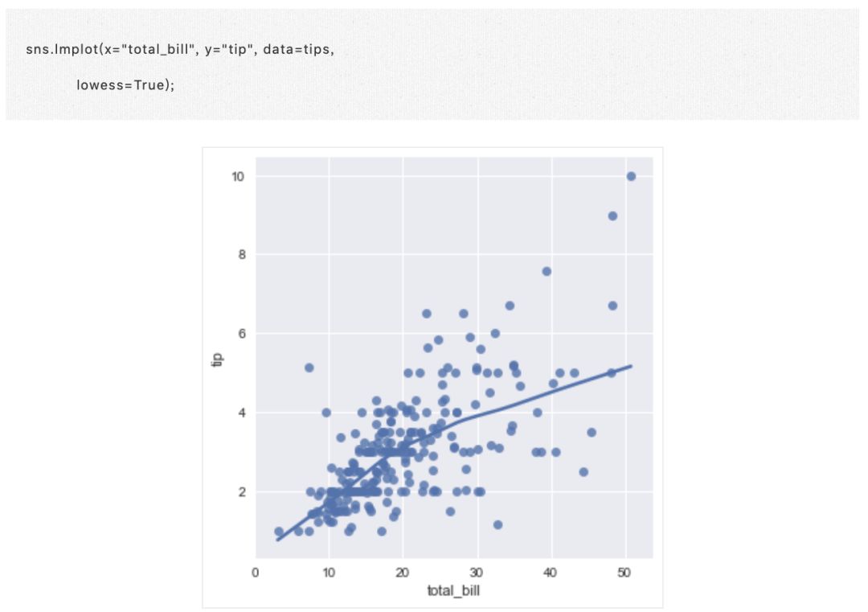868x612 pixels.
Task: Click the x-axis tick label 40
Action: tap(552, 572)
